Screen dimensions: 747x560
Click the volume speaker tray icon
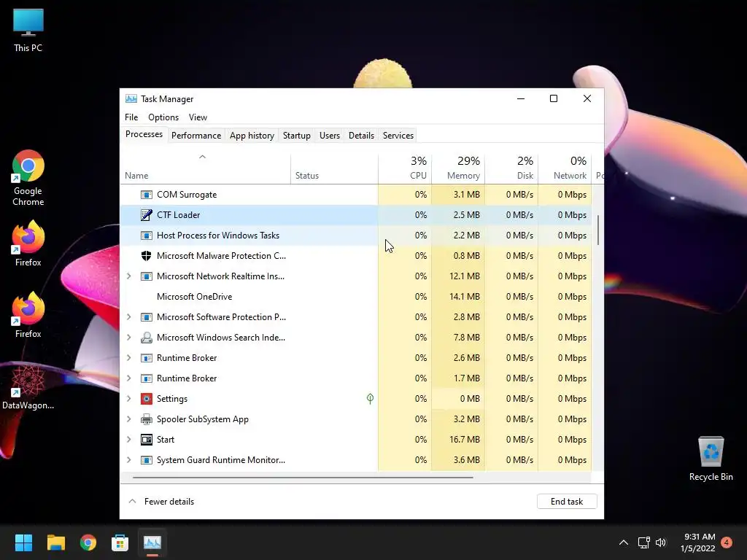[661, 542]
